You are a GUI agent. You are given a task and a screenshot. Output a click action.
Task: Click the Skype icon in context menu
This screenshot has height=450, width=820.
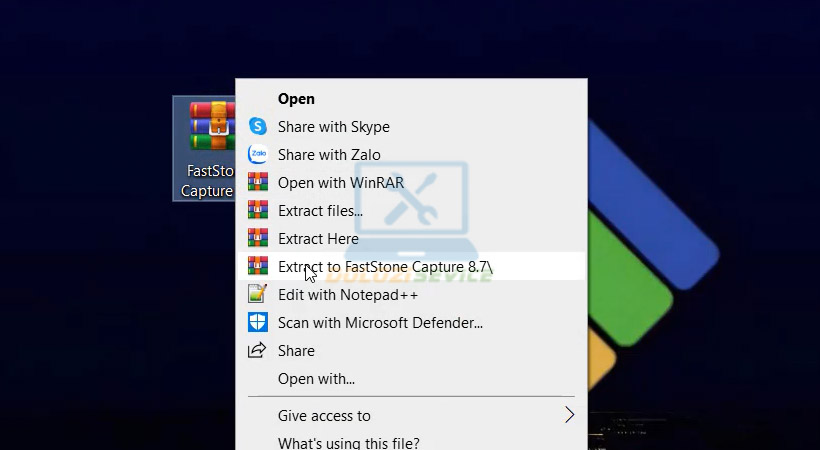coord(258,127)
